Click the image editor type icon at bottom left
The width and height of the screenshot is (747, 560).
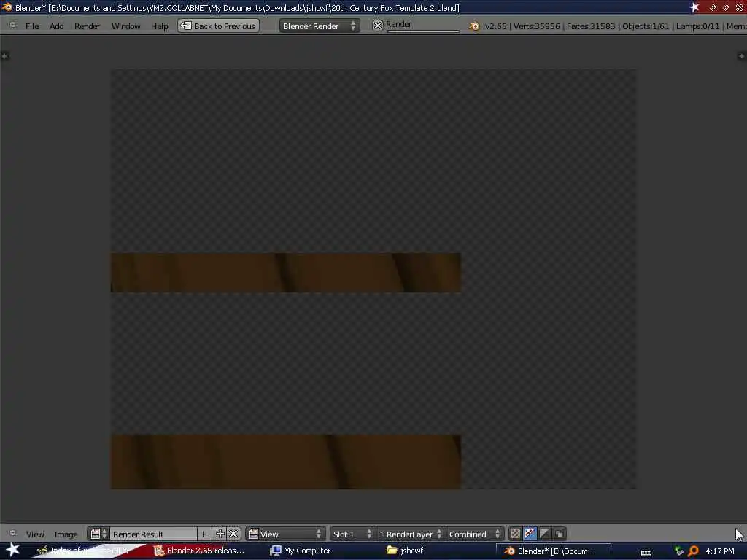[x=12, y=534]
